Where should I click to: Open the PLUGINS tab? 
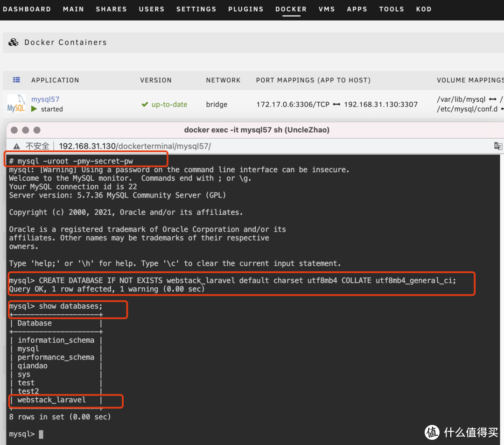[x=245, y=9]
